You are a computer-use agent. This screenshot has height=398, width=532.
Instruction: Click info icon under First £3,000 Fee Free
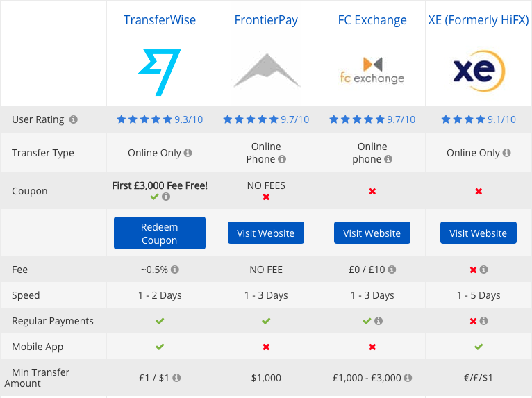pyautogui.click(x=166, y=197)
